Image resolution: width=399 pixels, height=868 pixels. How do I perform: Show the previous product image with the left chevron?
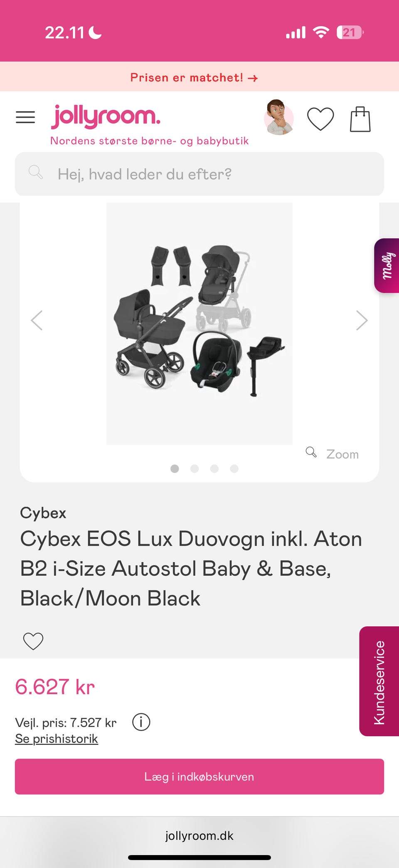[37, 321]
